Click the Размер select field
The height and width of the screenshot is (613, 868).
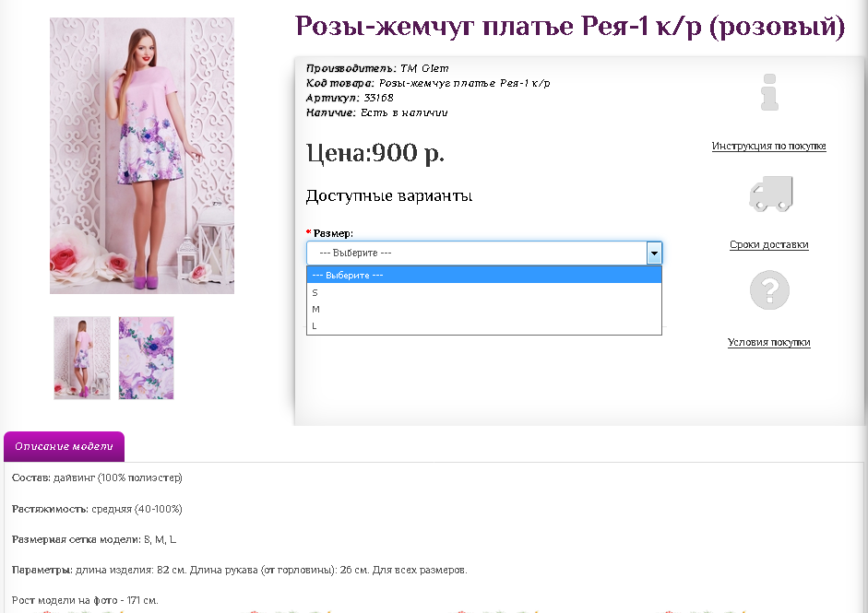(x=484, y=253)
